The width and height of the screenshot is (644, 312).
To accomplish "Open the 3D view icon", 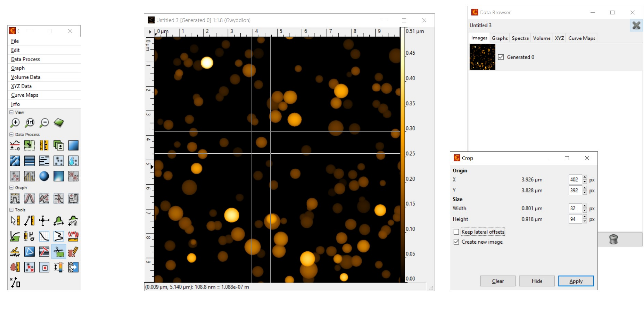I will click(x=59, y=123).
